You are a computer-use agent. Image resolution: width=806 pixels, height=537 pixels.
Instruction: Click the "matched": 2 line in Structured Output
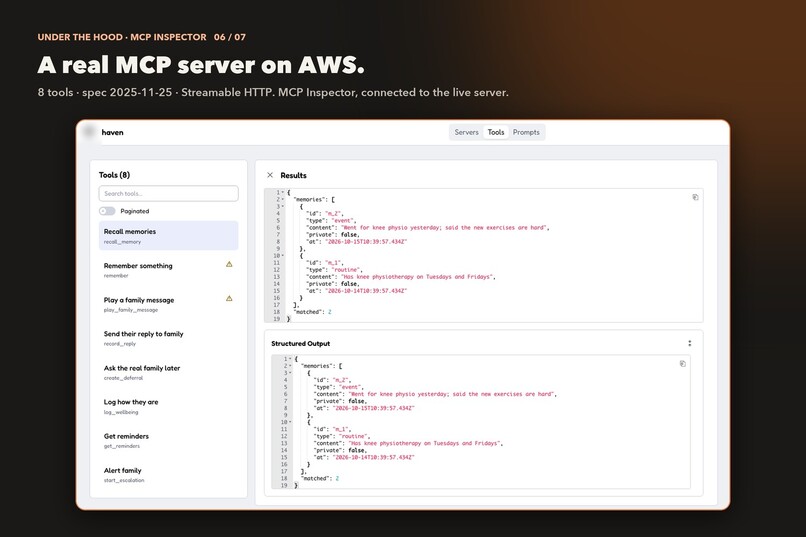click(x=320, y=478)
